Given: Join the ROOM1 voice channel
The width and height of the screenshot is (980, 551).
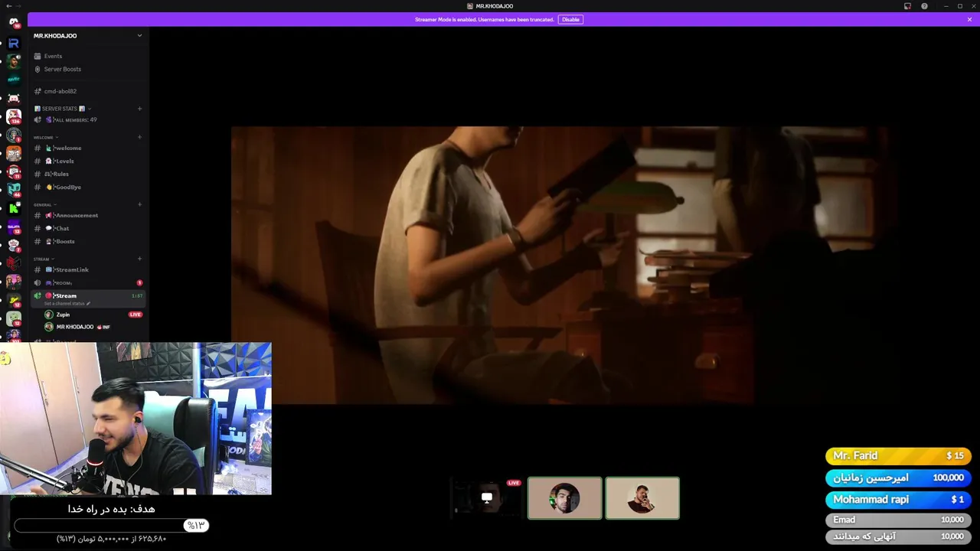Looking at the screenshot, I should [x=87, y=282].
